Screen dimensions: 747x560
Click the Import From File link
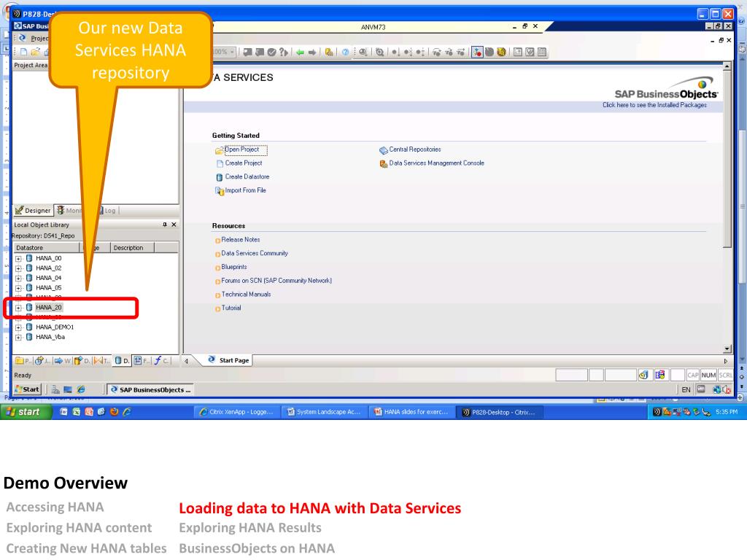[245, 190]
